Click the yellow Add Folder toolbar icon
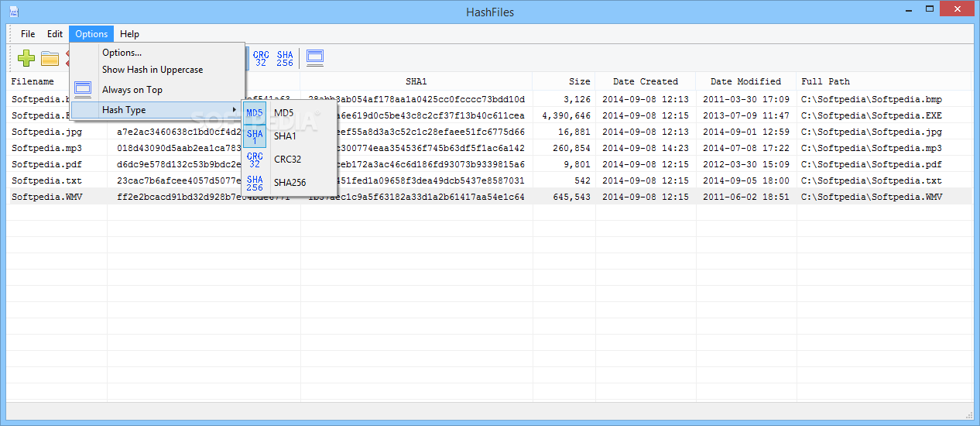Screen dimensions: 980x426 click(50, 58)
